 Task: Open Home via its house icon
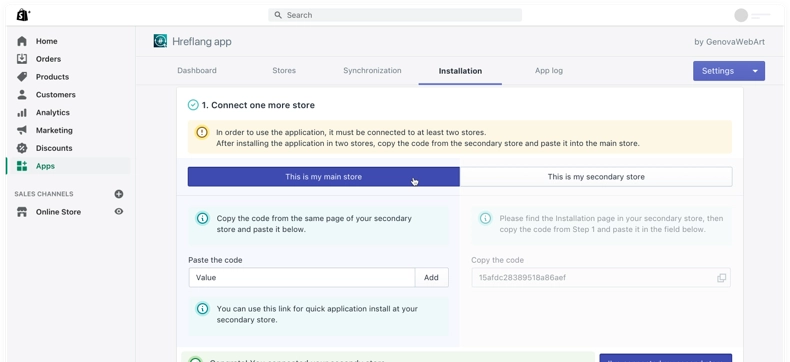(x=22, y=41)
